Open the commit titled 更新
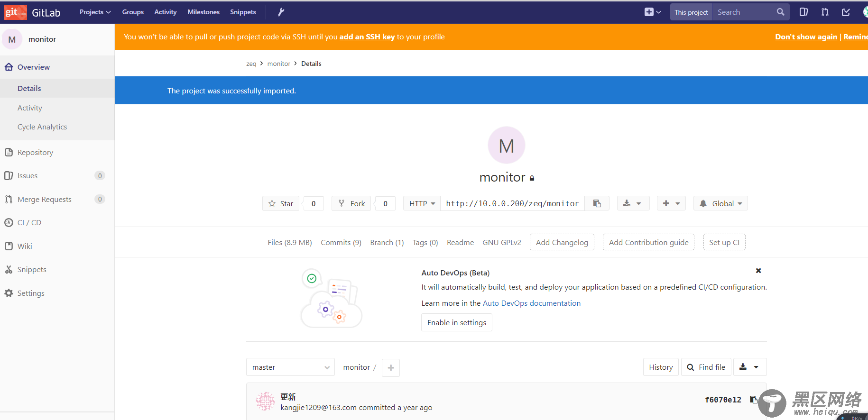The height and width of the screenshot is (420, 868). (288, 397)
